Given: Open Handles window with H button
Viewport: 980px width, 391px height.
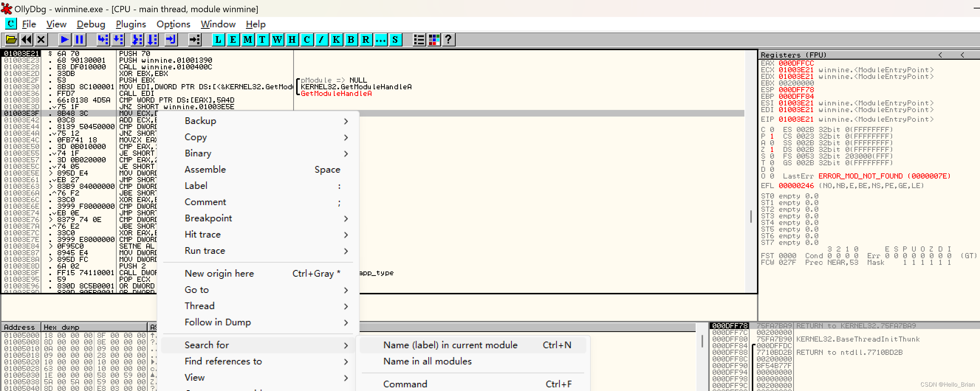Looking at the screenshot, I should point(292,39).
